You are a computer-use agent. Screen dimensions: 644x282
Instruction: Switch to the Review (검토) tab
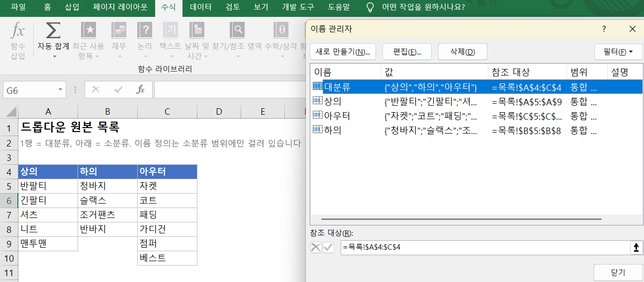point(233,7)
